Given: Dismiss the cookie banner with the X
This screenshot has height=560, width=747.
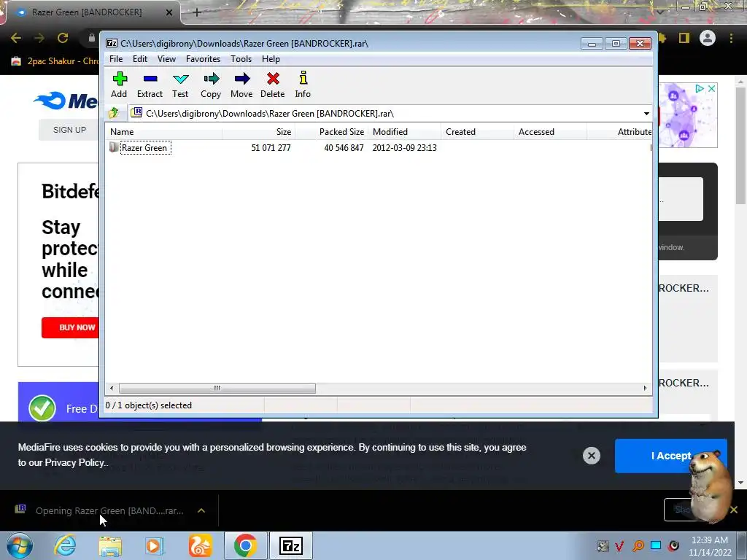Looking at the screenshot, I should coord(591,456).
